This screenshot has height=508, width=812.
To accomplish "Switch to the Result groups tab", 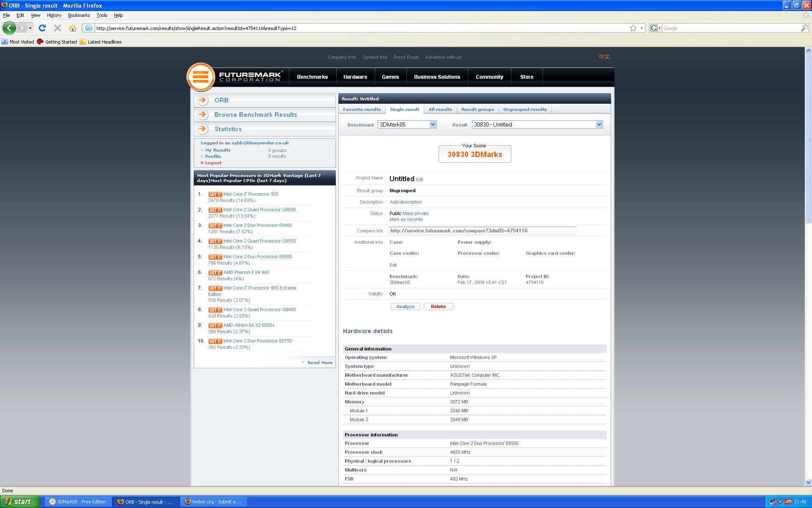I will click(477, 109).
